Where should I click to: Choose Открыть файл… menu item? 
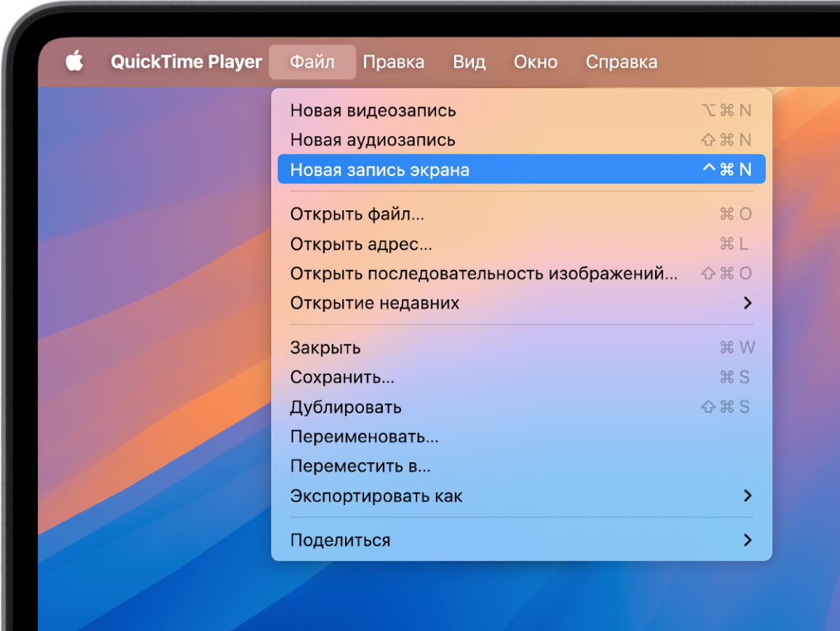(522, 214)
